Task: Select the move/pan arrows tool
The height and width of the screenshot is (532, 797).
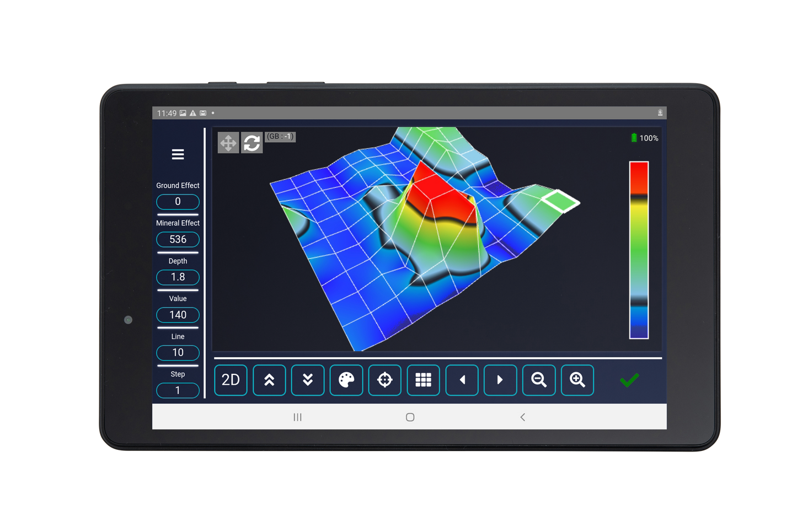Action: pos(228,143)
